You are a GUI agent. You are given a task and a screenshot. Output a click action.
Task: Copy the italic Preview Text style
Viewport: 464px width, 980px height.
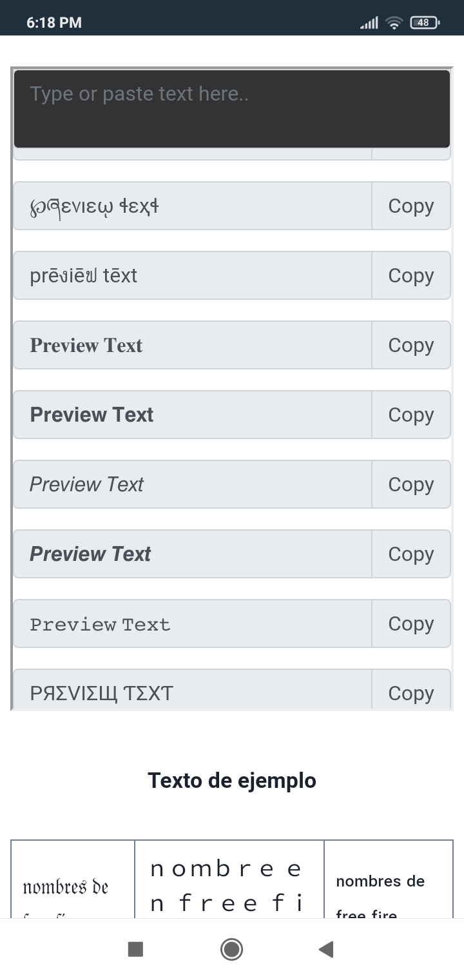[411, 484]
